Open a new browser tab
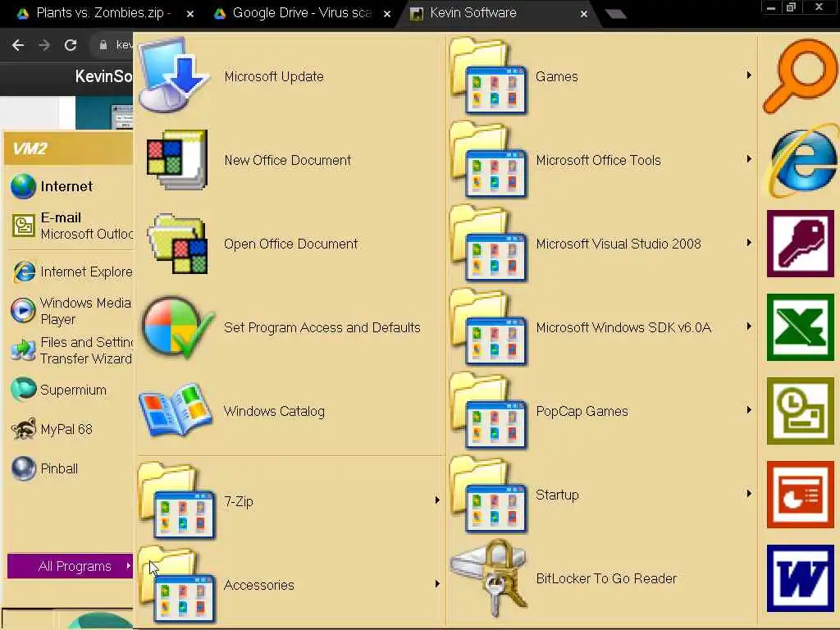840x630 pixels. point(615,13)
